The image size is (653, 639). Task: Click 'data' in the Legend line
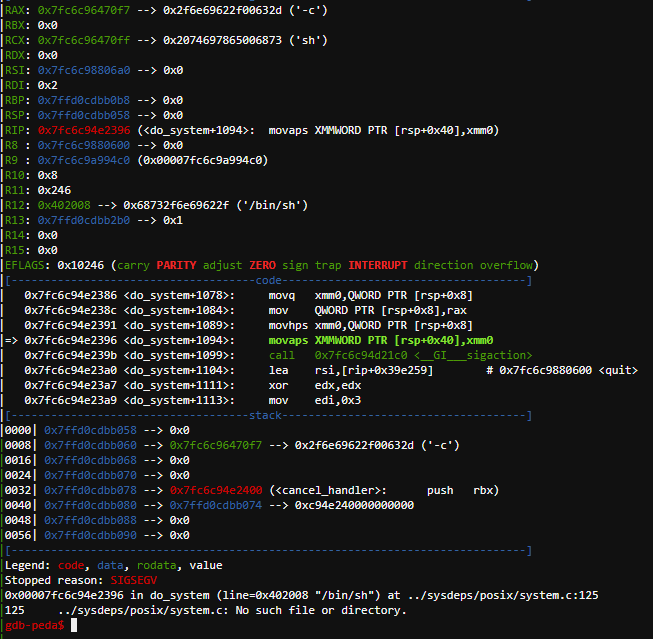coord(110,565)
